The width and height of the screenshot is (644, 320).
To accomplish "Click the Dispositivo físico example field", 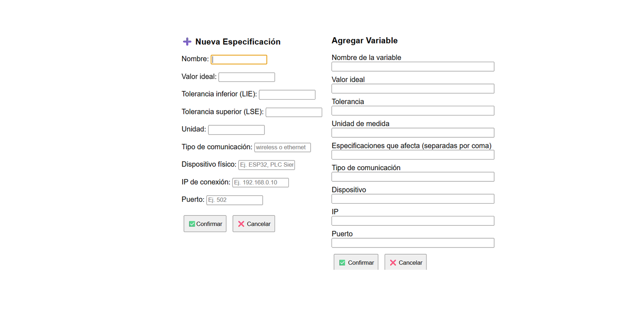I will coord(266,164).
